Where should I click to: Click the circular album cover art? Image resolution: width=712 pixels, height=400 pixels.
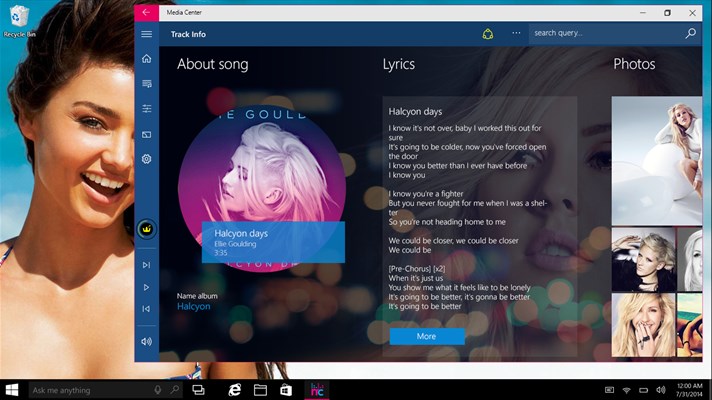point(262,188)
